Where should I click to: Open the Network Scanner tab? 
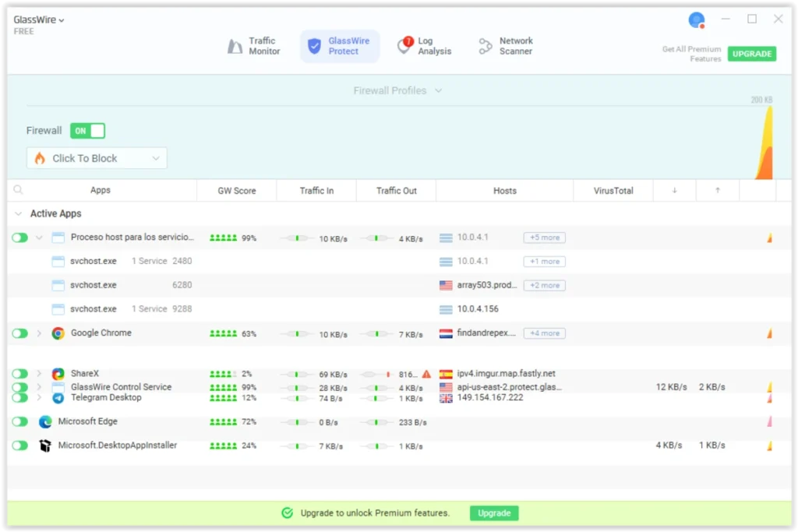506,46
